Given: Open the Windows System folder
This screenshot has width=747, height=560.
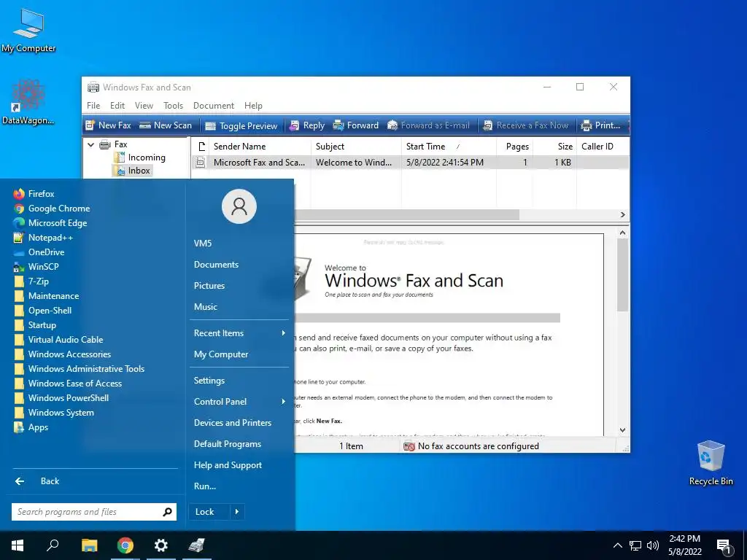Looking at the screenshot, I should pyautogui.click(x=54, y=413).
